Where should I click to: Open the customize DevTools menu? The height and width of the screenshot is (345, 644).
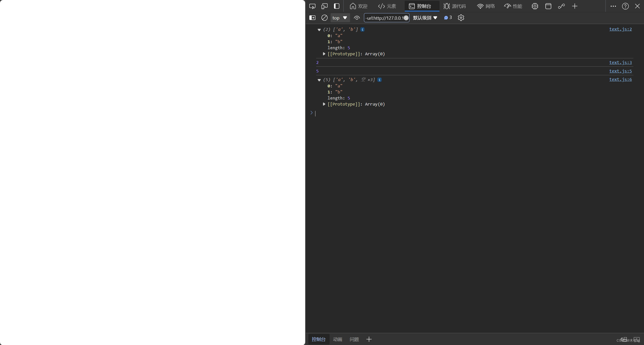point(613,6)
